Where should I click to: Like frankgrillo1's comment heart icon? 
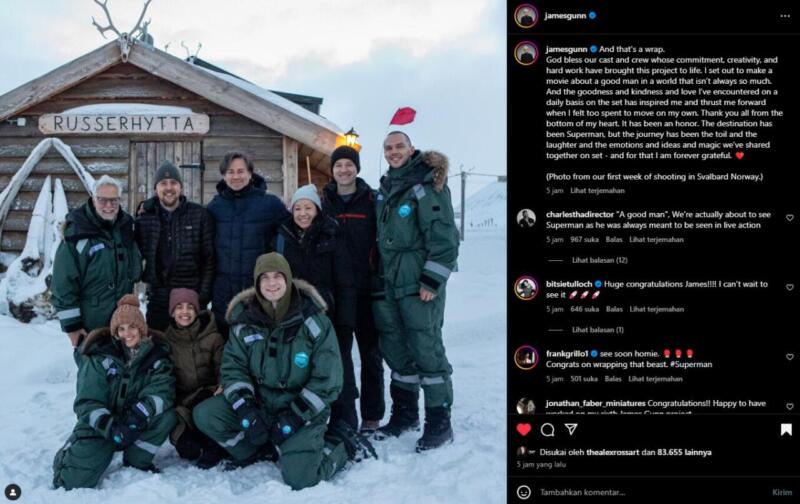point(790,357)
